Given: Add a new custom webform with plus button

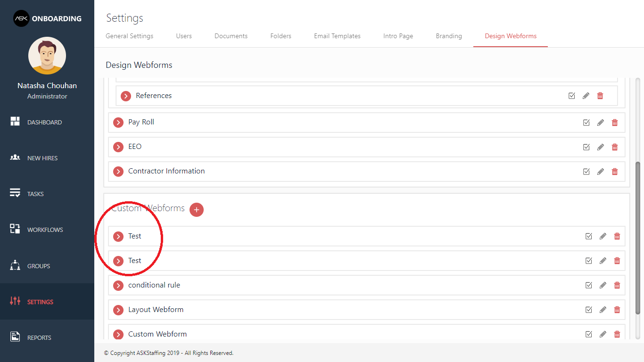Looking at the screenshot, I should (x=197, y=209).
